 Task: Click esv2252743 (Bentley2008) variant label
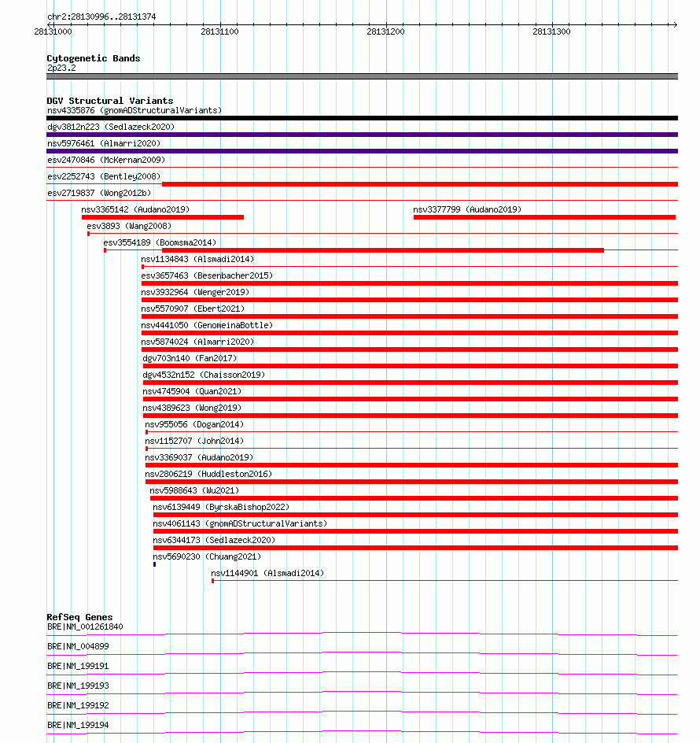click(x=104, y=177)
